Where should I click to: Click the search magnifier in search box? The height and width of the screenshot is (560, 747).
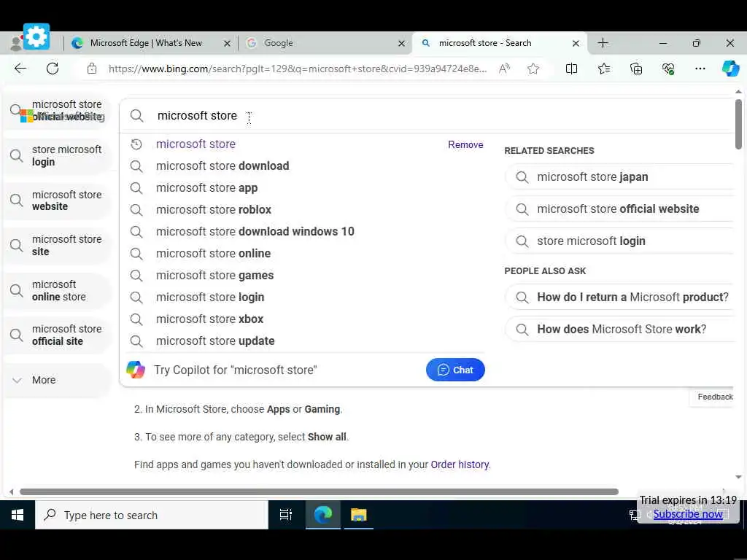136,116
